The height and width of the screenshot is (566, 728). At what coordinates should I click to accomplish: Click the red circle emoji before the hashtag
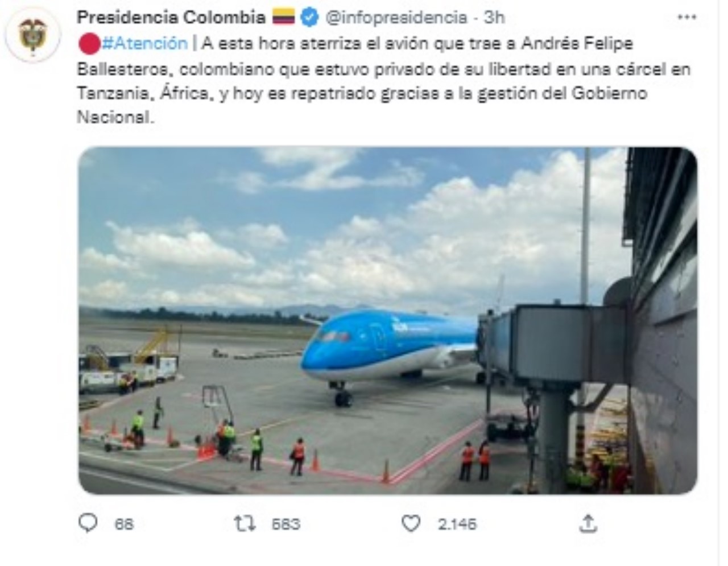point(89,43)
